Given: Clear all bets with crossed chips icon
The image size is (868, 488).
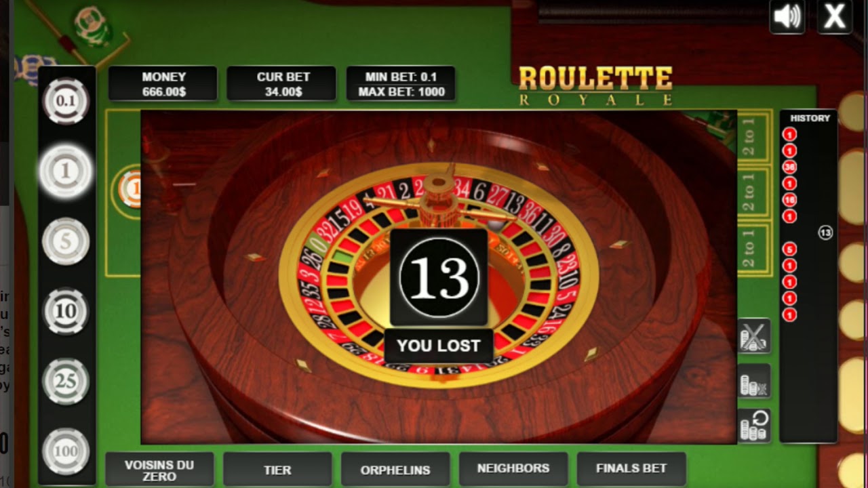Looking at the screenshot, I should click(754, 336).
